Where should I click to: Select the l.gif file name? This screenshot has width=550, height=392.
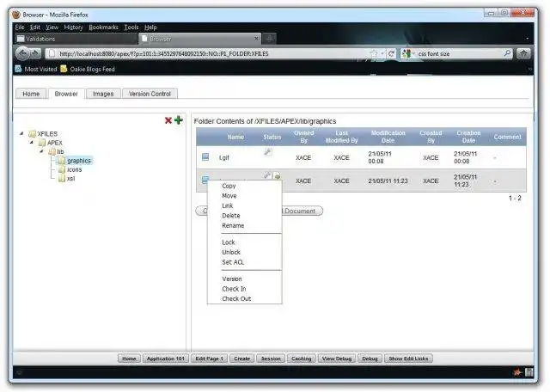click(223, 157)
